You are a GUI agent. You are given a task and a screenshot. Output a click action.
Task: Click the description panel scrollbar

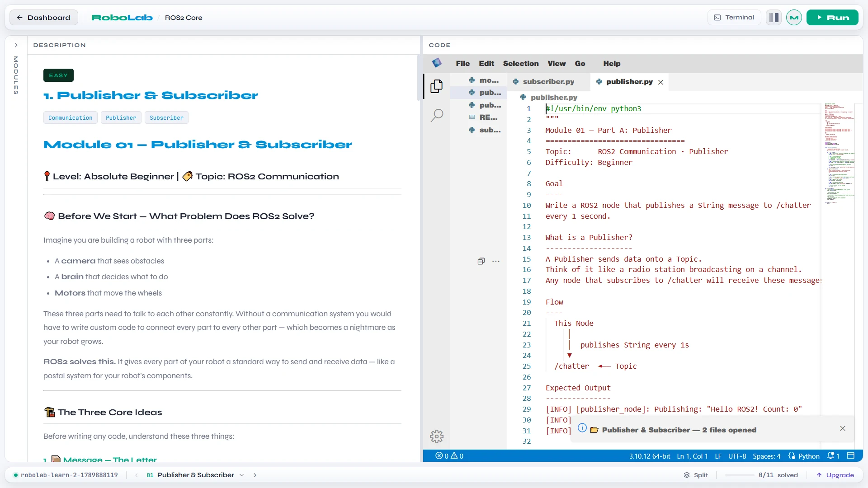[419, 77]
